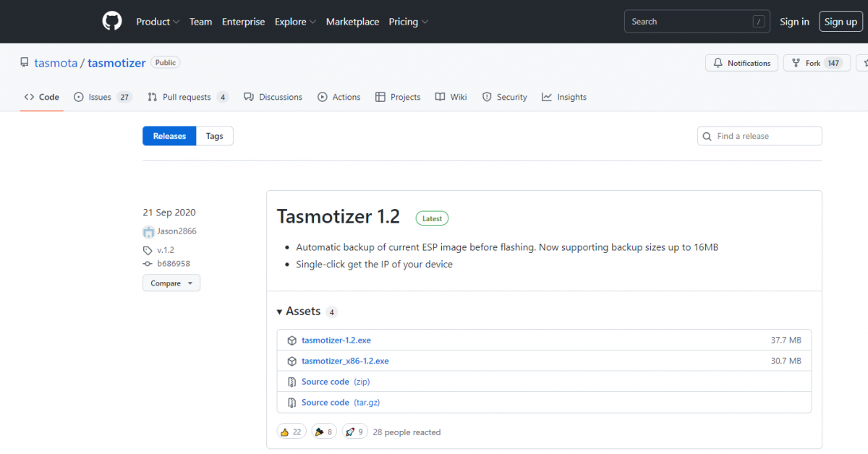The image size is (868, 454).
Task: Select the Releases button
Action: 169,136
